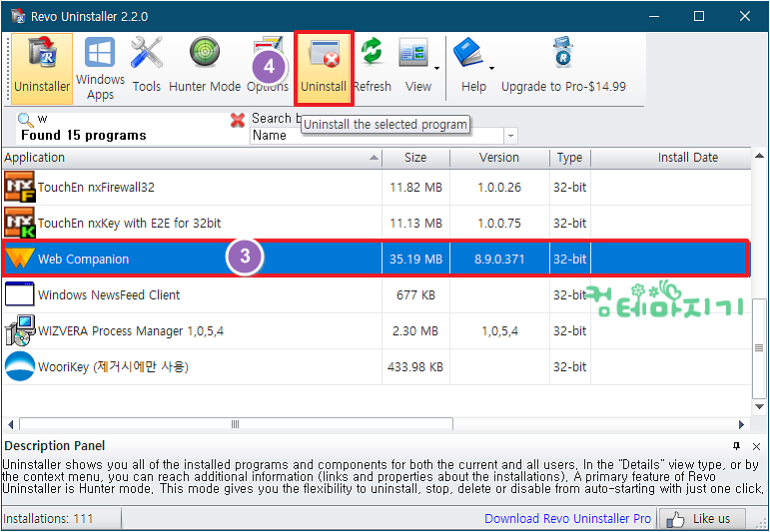
Task: Click the list's scroll down arrow
Action: [760, 407]
